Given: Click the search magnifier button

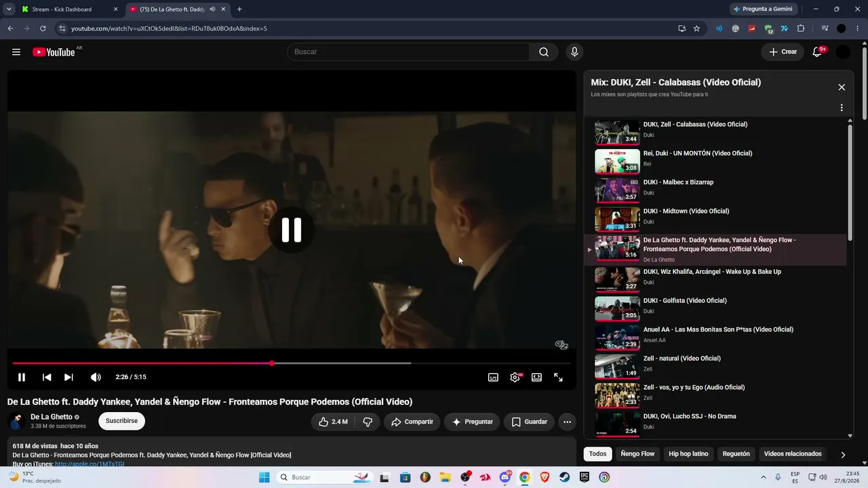Looking at the screenshot, I should click(544, 52).
